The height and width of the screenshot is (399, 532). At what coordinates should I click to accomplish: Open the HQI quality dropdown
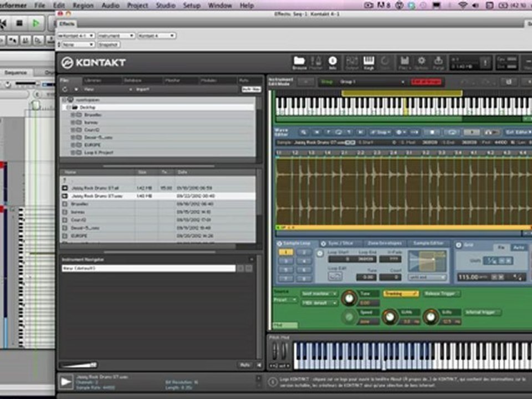pyautogui.click(x=319, y=303)
